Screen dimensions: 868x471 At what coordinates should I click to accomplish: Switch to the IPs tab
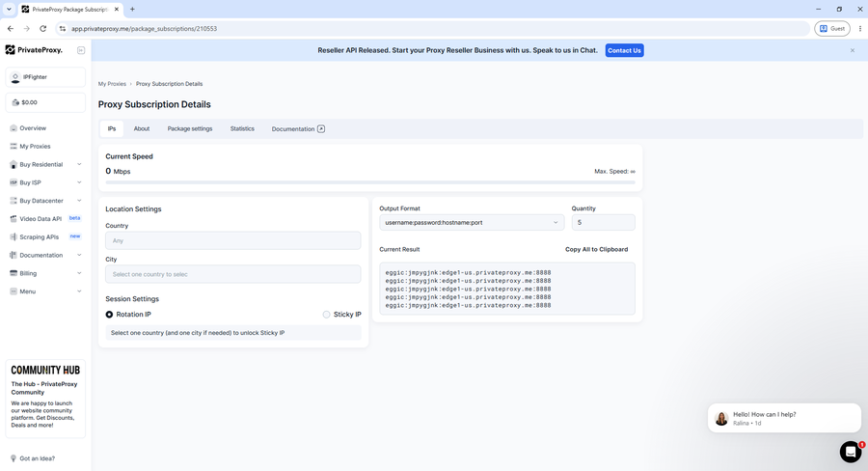(x=112, y=128)
